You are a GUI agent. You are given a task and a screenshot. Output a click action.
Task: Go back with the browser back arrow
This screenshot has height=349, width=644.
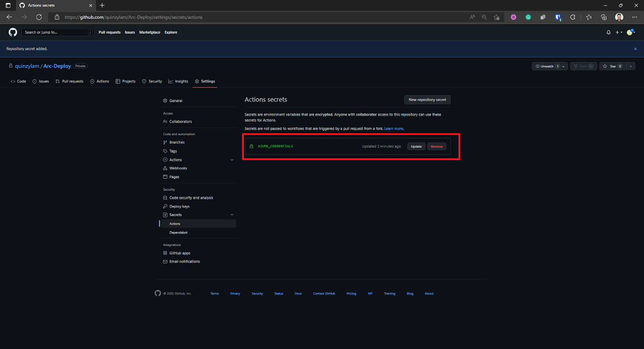pos(9,17)
